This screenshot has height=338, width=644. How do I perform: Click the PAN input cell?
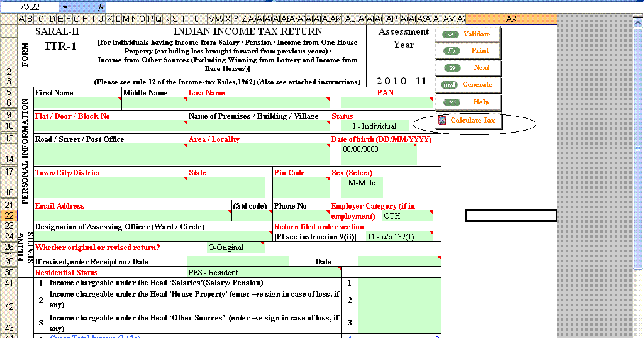pyautogui.click(x=387, y=102)
